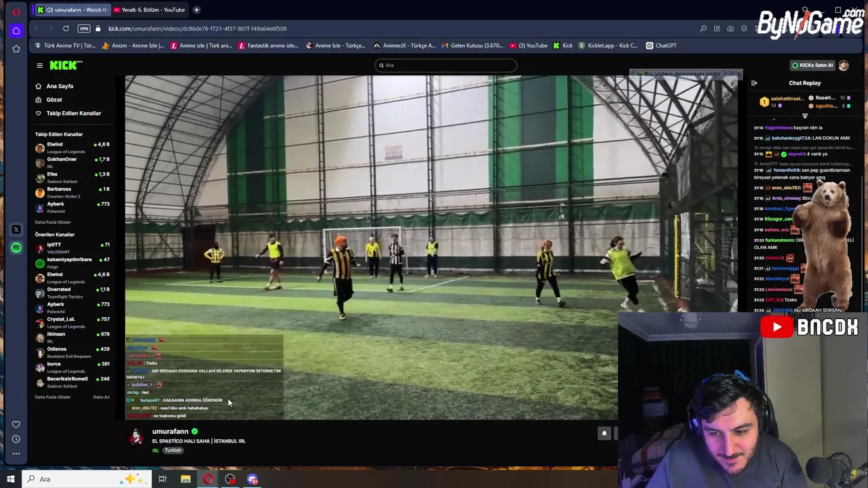Click the Chat Replay header text

(805, 83)
